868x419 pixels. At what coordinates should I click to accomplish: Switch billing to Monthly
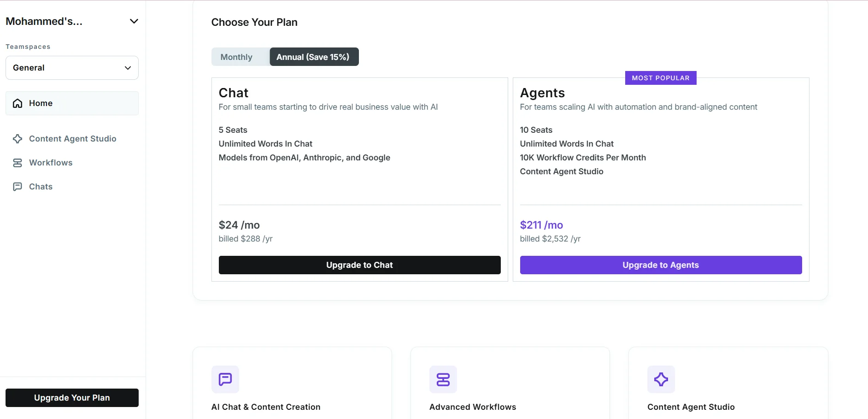236,57
